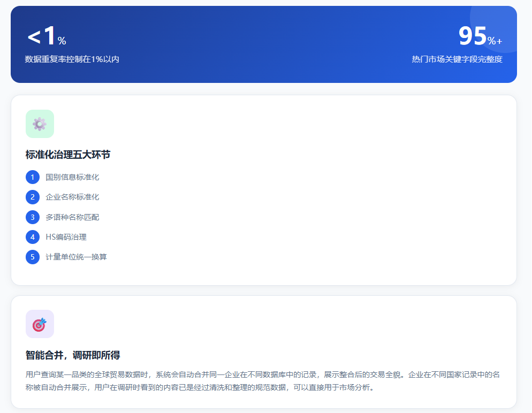Click the <1% statistic in banner

47,36
